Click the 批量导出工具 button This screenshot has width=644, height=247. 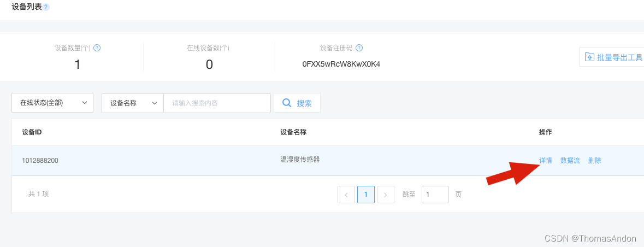coord(612,57)
